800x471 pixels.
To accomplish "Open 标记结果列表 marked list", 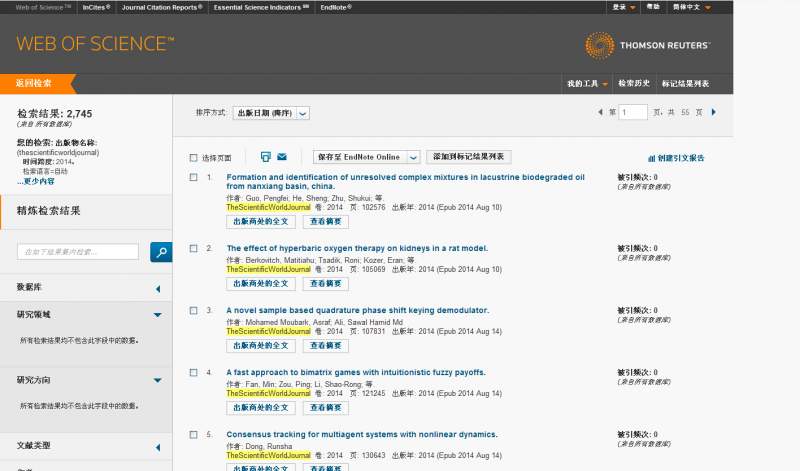I will coord(685,84).
